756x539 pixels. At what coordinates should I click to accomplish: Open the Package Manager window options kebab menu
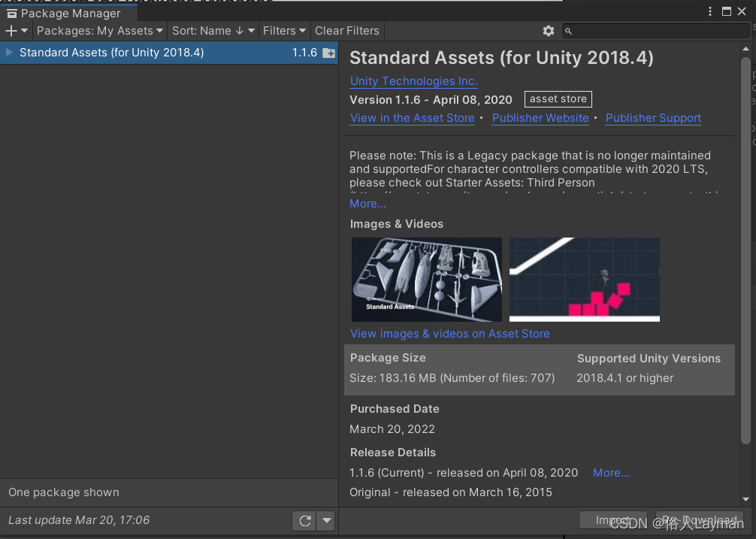pyautogui.click(x=709, y=11)
